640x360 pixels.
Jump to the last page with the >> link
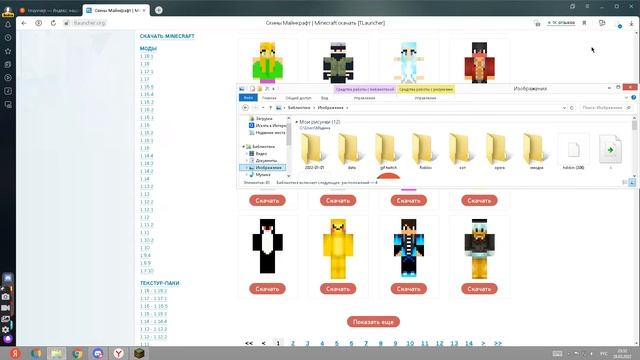(498, 344)
